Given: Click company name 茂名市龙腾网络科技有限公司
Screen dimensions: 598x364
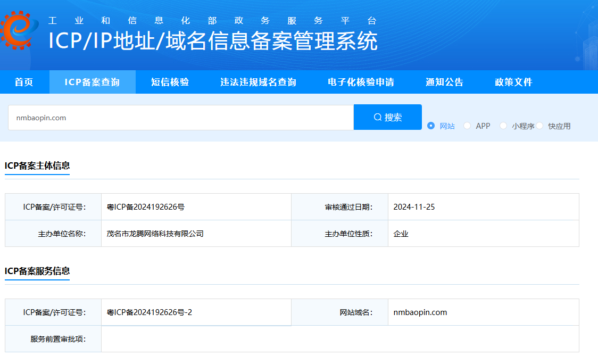Looking at the screenshot, I should point(155,234).
